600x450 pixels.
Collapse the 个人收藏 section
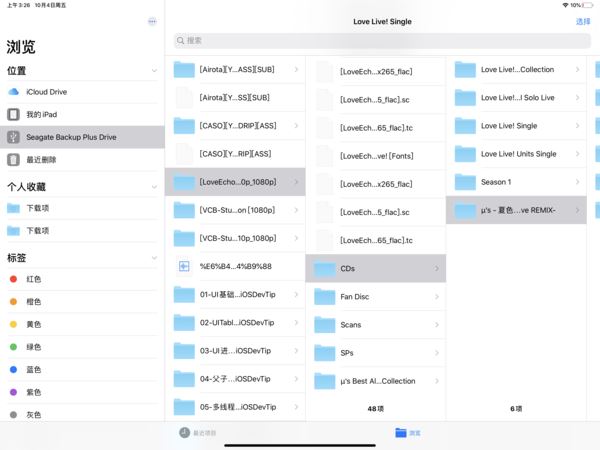click(154, 187)
